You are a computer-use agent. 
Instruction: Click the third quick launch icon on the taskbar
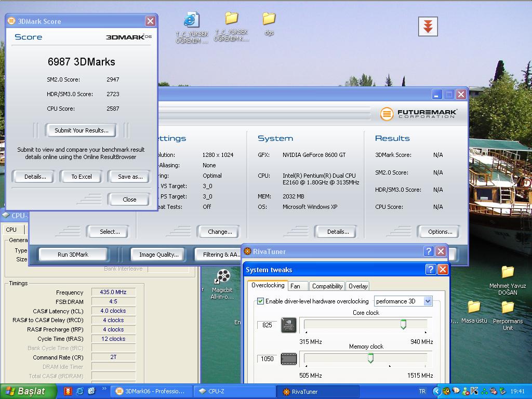[91, 391]
